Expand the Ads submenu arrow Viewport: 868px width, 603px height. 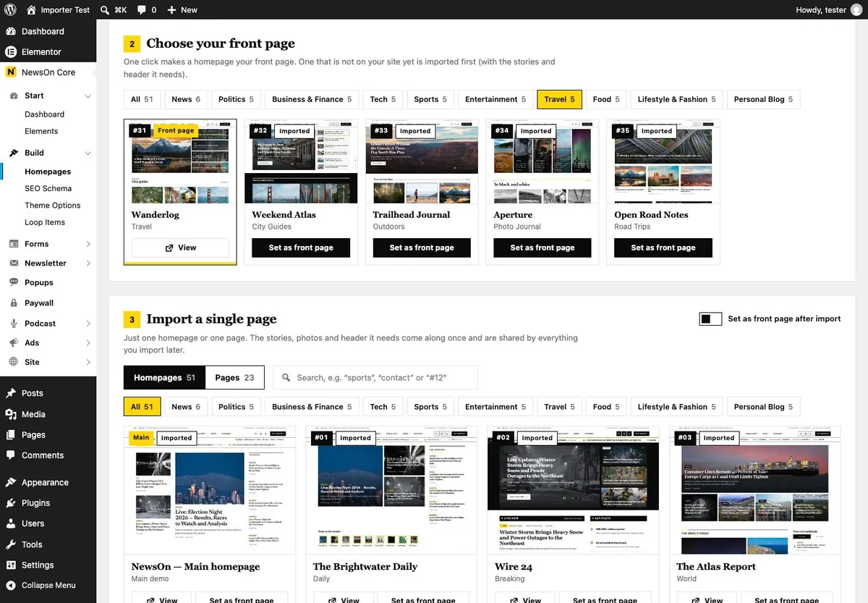click(x=88, y=343)
